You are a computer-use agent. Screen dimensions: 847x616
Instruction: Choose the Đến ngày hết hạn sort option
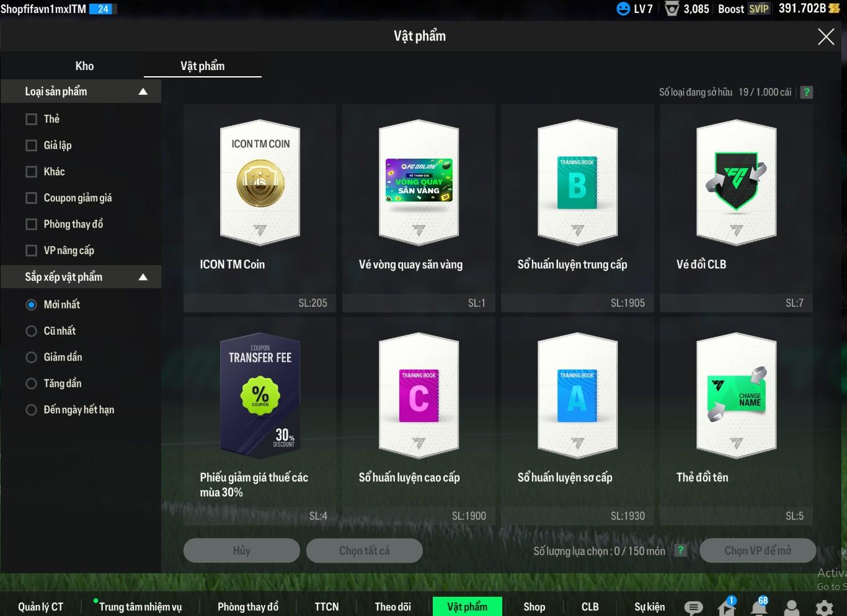click(x=32, y=410)
